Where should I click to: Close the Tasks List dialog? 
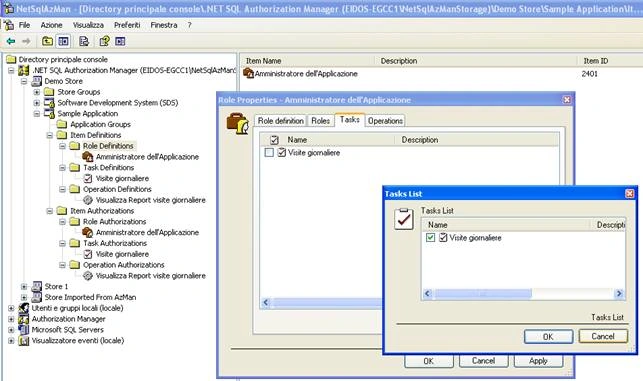[629, 194]
